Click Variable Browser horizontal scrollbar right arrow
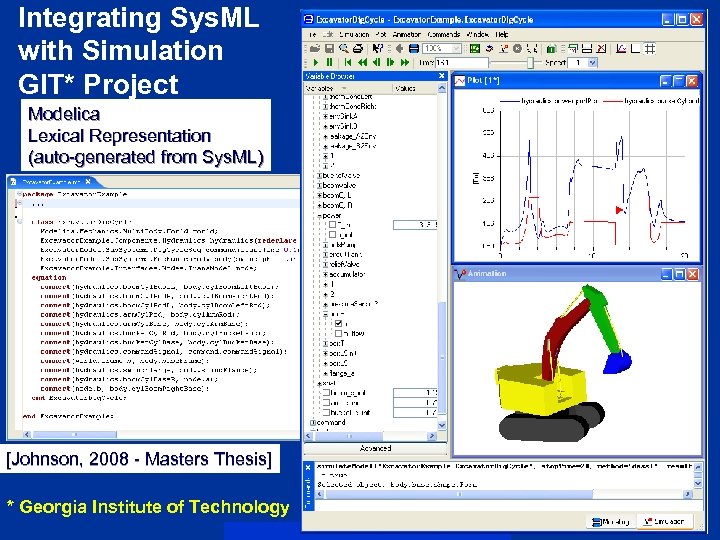Screen dimensions: 720x540 [x=432, y=436]
